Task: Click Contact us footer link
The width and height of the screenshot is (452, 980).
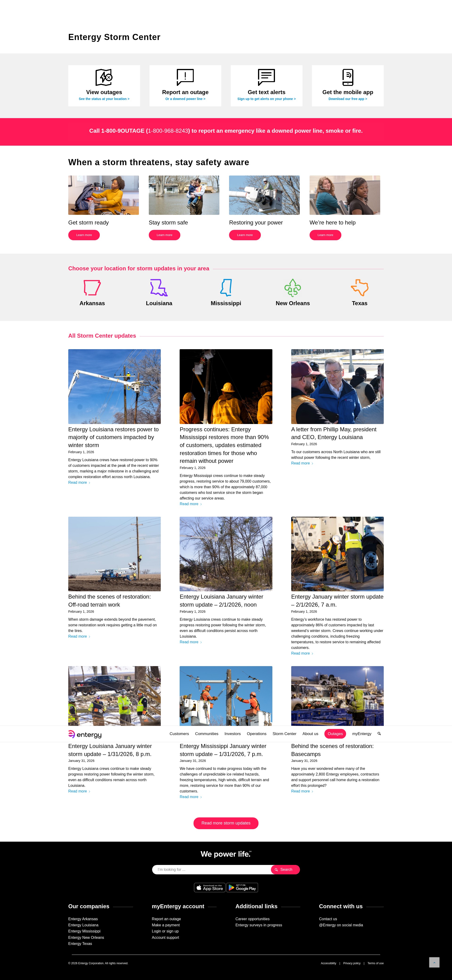Action: click(x=328, y=919)
